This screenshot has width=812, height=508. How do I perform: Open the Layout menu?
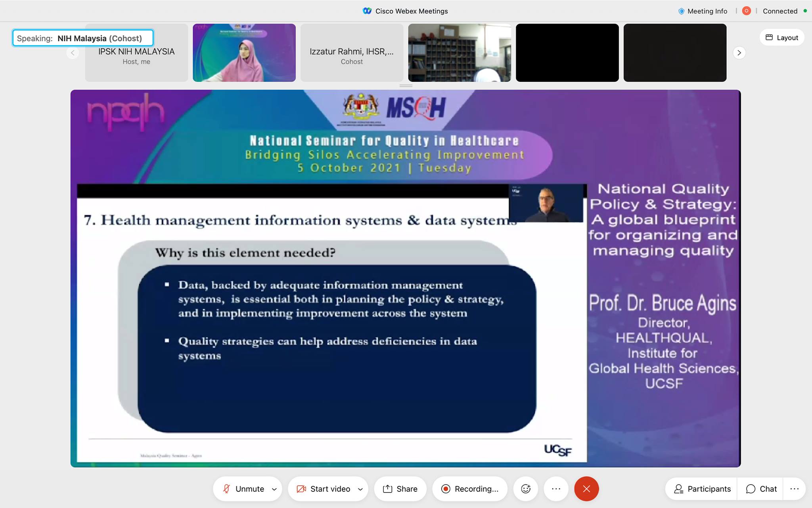(x=781, y=38)
